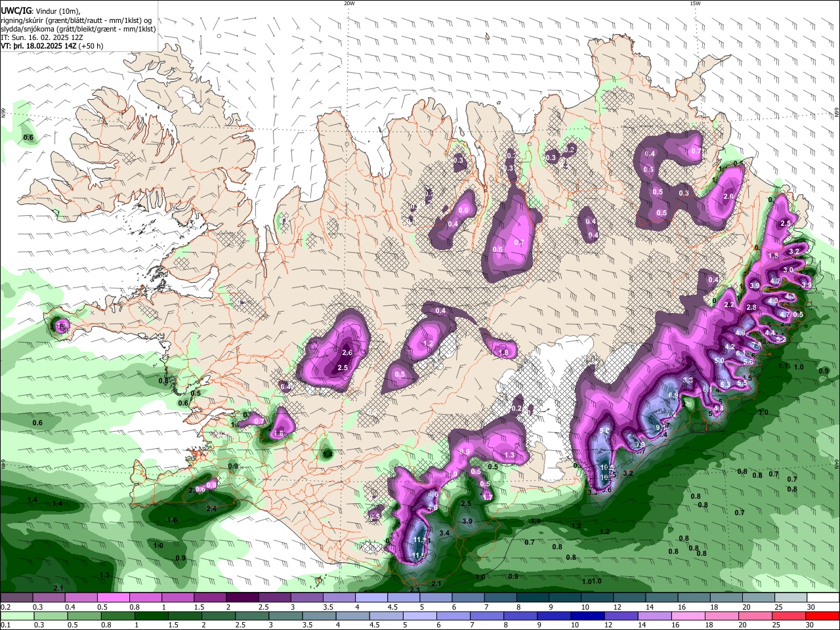
Task: Select pale green 0.1 rain legend swatch
Action: tap(17, 616)
